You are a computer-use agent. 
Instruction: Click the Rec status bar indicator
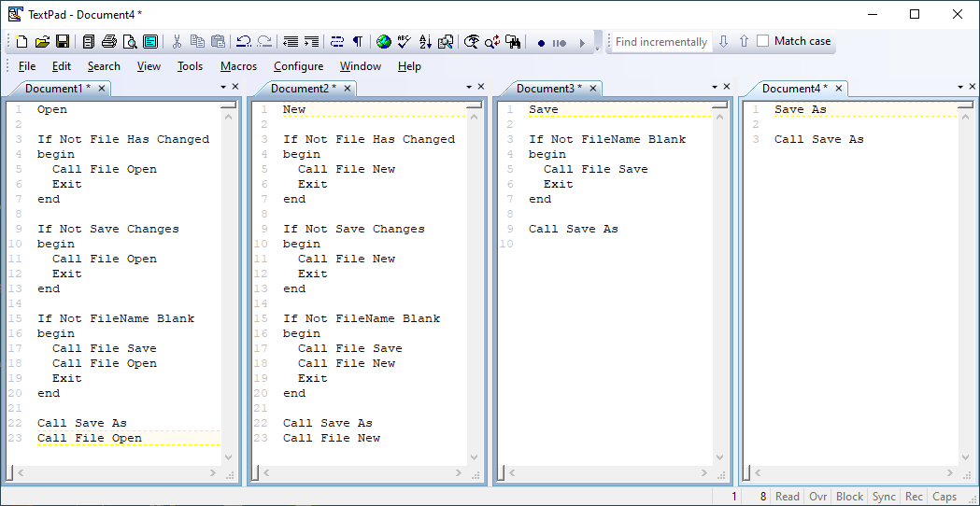[914, 497]
